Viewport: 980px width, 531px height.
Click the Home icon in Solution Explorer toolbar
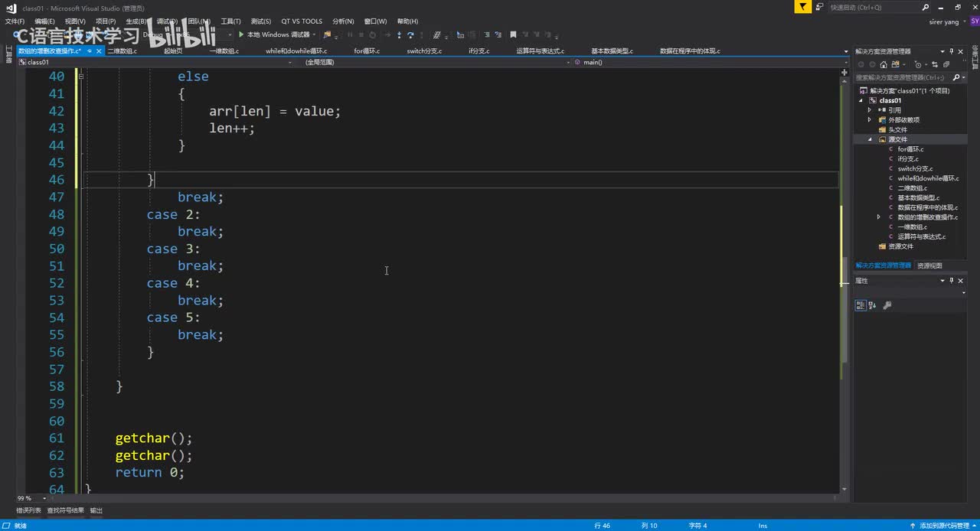884,65
